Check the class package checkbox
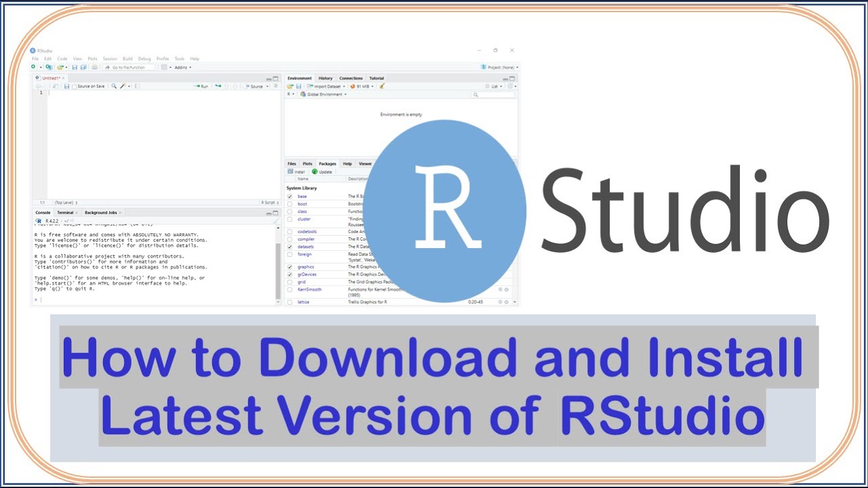 coord(290,211)
